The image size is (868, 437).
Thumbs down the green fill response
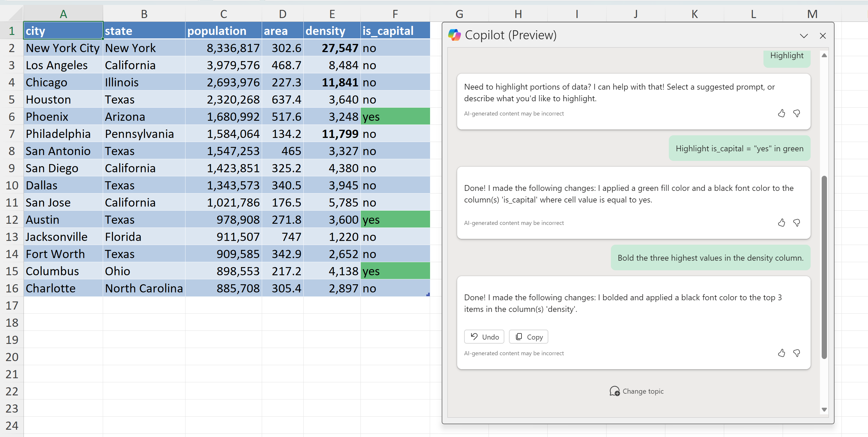coord(797,223)
